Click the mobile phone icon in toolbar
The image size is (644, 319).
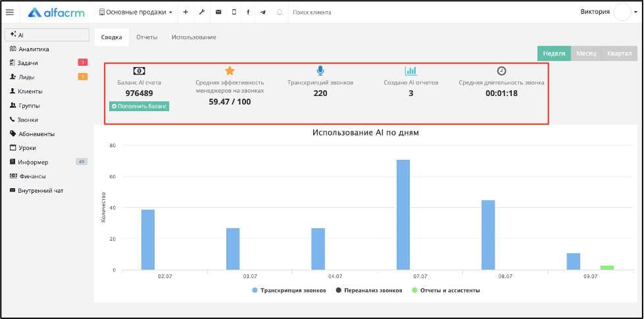[x=234, y=12]
